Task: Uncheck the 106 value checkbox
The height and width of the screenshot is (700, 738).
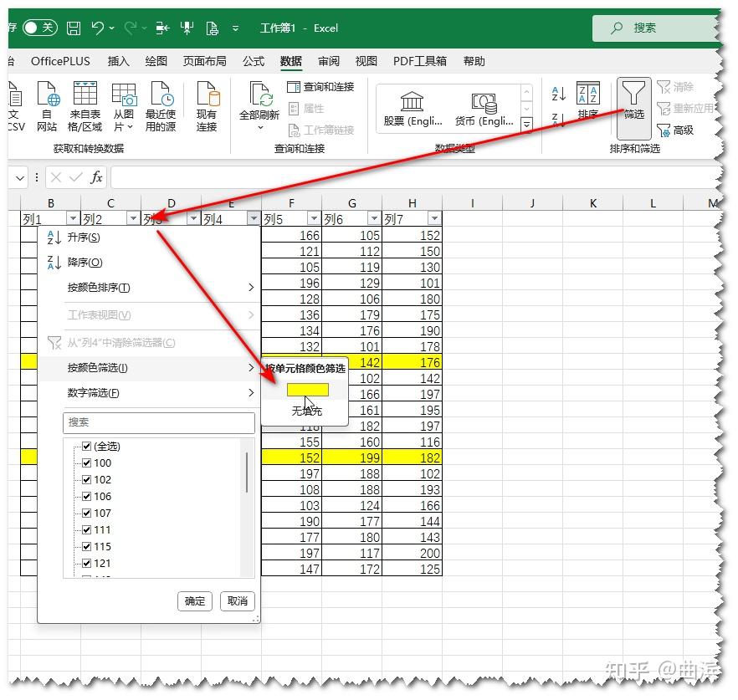Action: coord(86,497)
